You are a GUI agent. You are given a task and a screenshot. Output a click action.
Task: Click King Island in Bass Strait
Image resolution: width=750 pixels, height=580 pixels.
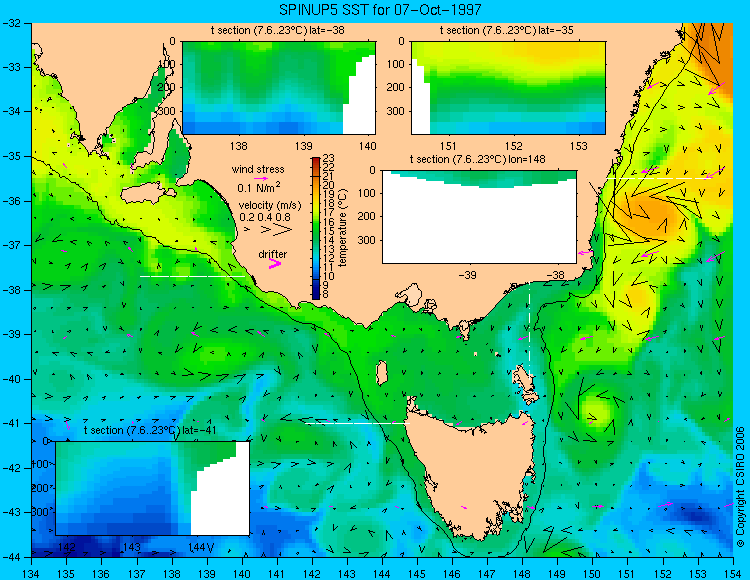[x=382, y=373]
